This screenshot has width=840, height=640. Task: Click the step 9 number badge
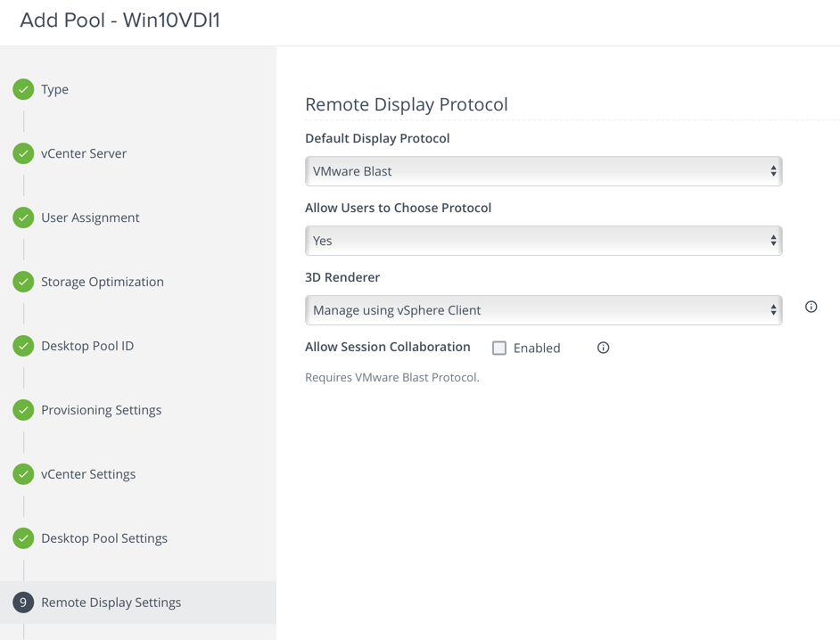click(x=23, y=603)
